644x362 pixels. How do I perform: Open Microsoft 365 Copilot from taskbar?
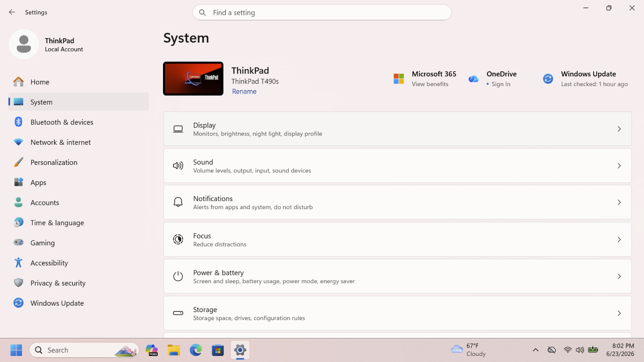[x=152, y=350]
